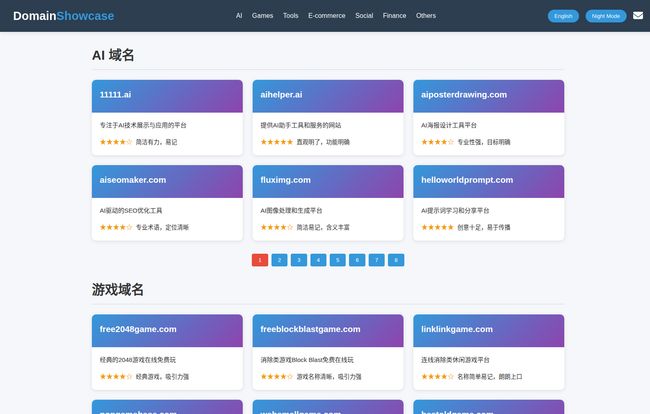Open the mail envelope icon in header
Screen dimensions: 650x414
pos(638,16)
